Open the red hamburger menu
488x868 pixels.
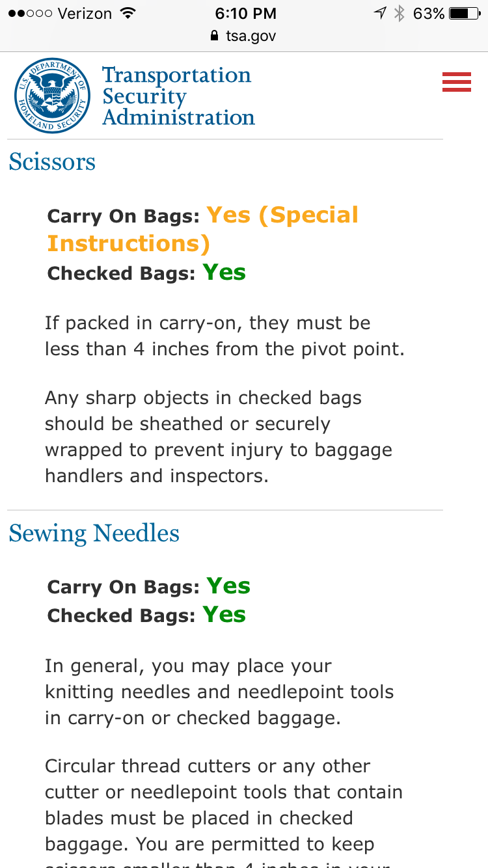coord(456,83)
